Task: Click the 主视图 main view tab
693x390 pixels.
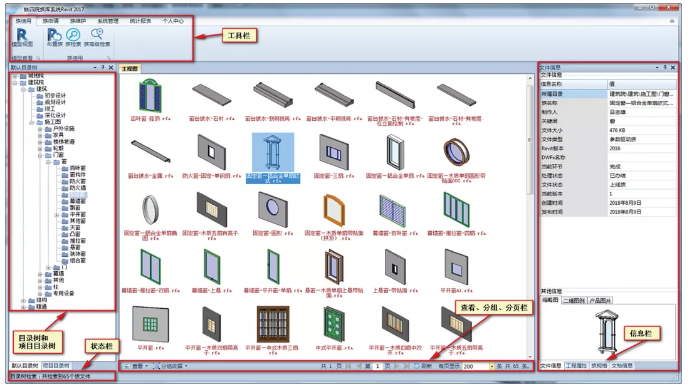Action: point(130,69)
